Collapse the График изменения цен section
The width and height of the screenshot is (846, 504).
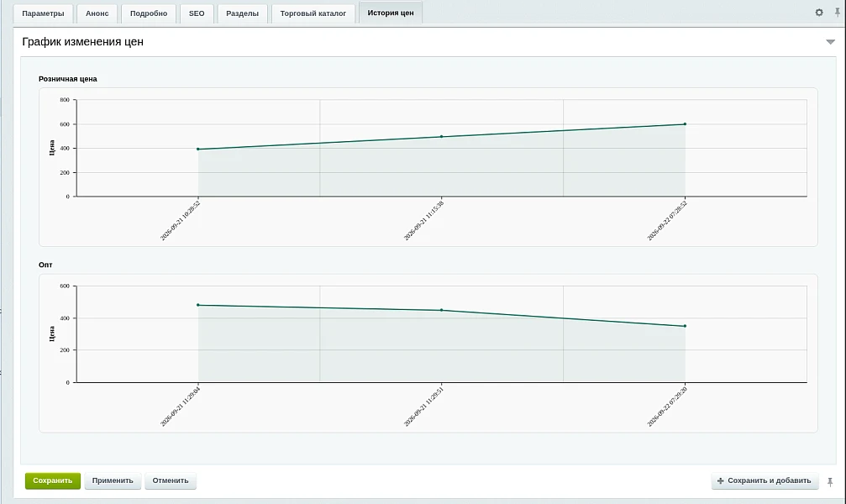[830, 42]
